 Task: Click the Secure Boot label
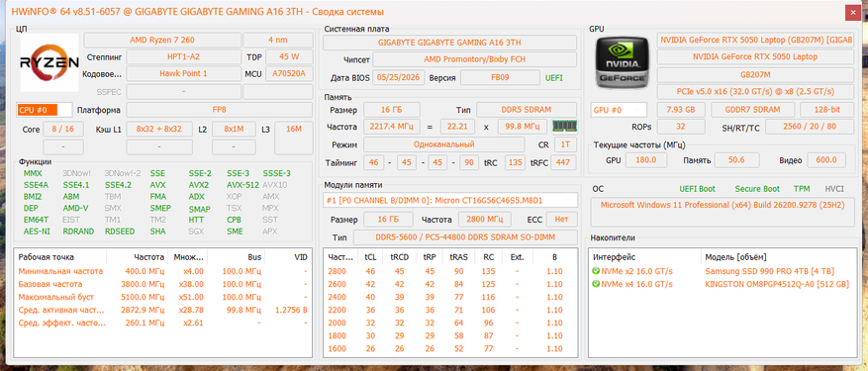(x=757, y=189)
